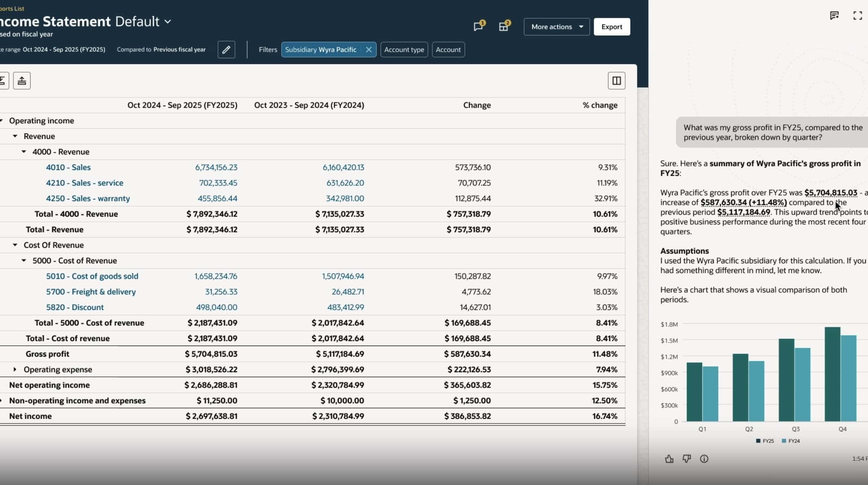This screenshot has width=868, height=485.
Task: Open the chat history icon
Action: (x=834, y=15)
